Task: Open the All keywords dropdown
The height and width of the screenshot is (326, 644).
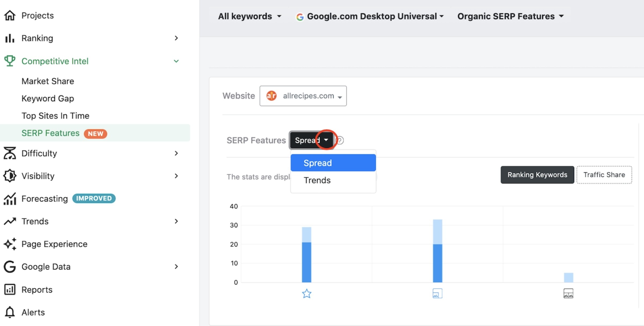Action: pyautogui.click(x=250, y=16)
